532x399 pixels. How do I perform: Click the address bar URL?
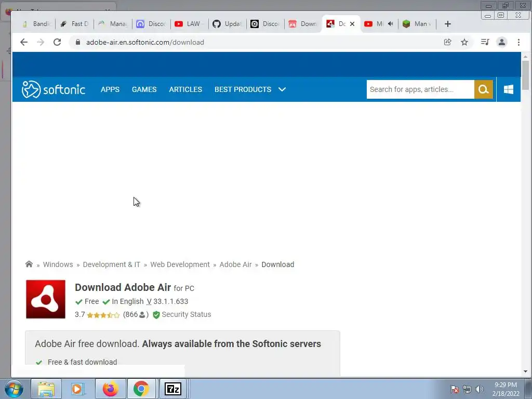click(145, 42)
